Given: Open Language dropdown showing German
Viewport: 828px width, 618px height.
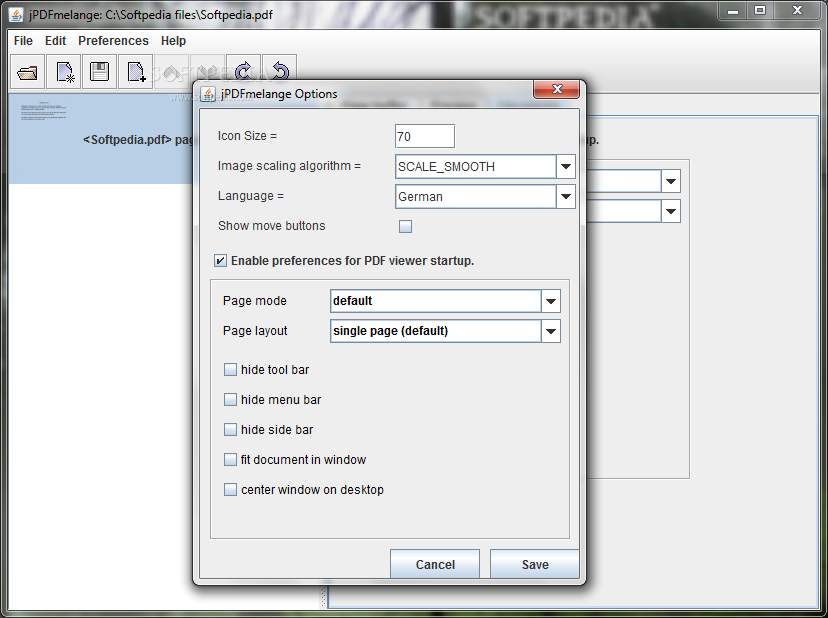Looking at the screenshot, I should (566, 196).
